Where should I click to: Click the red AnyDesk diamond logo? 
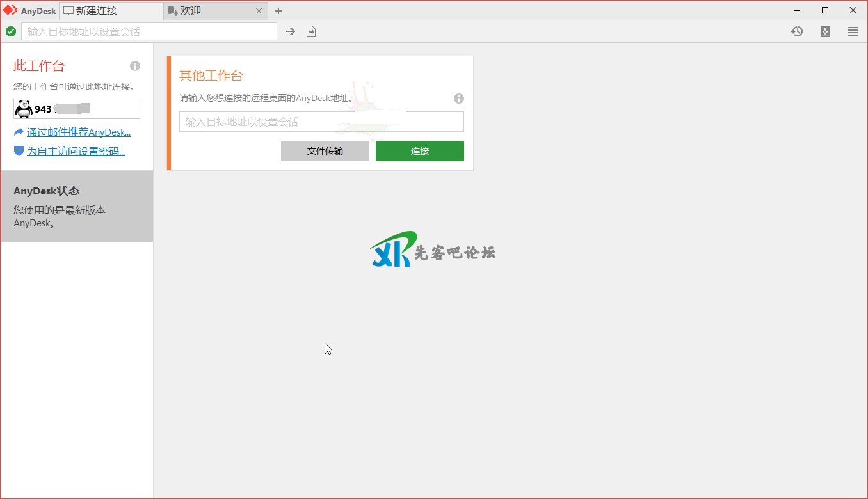coord(10,10)
